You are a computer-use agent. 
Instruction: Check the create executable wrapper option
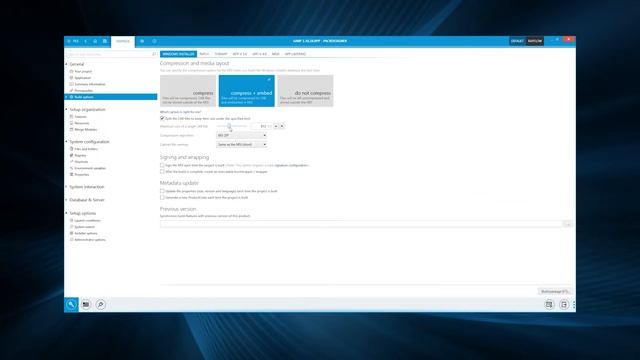click(162, 172)
